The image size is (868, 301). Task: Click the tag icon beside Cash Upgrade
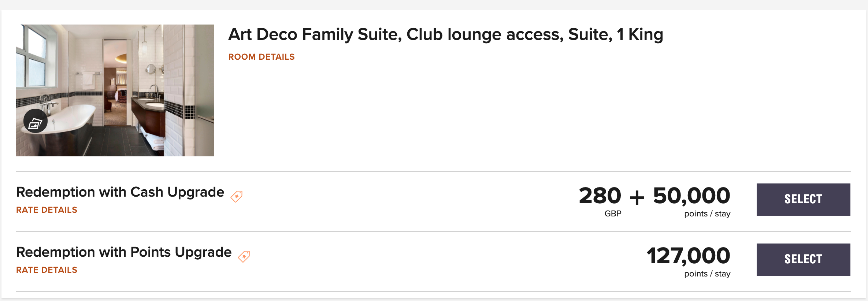coord(237,196)
